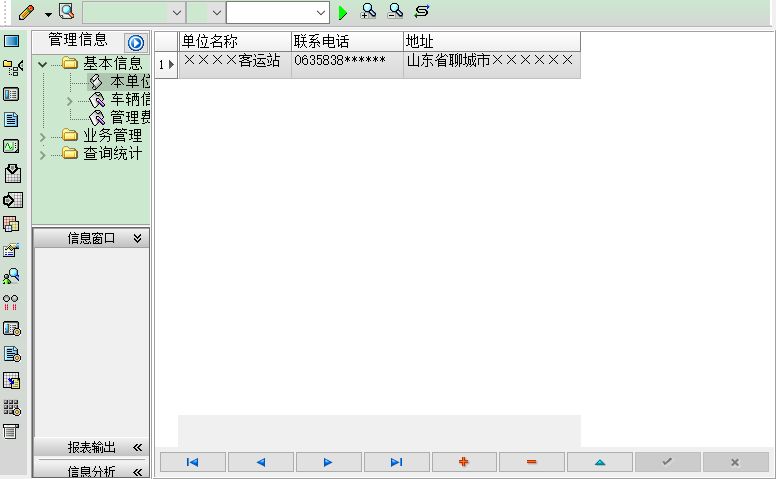This screenshot has height=479, width=776.
Task: Click the document with gear sidebar icon
Action: [12, 354]
